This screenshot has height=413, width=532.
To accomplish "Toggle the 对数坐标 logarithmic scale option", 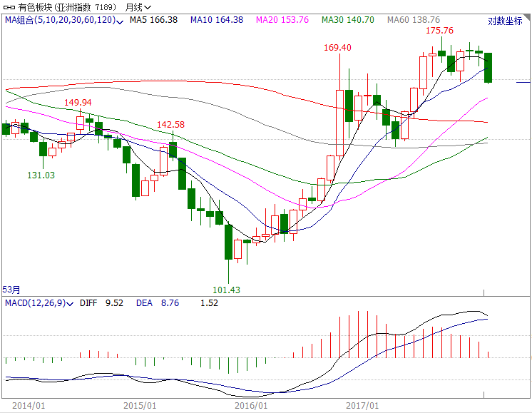I will 505,21.
